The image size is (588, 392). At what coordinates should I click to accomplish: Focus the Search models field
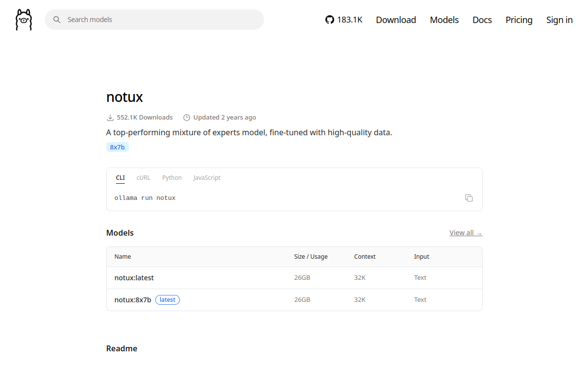click(x=154, y=20)
